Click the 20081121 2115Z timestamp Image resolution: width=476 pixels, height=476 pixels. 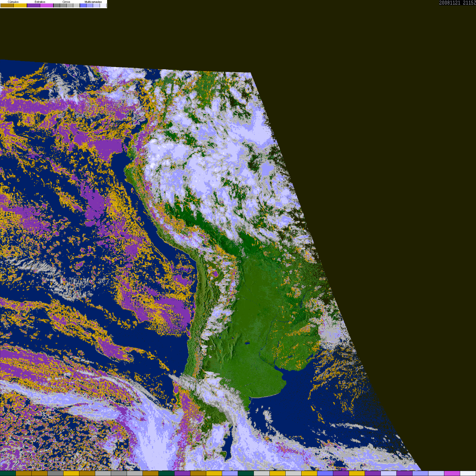tap(457, 3)
